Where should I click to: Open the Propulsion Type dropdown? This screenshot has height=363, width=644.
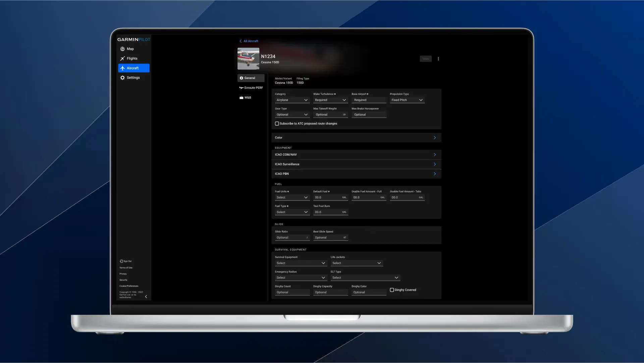coord(407,100)
